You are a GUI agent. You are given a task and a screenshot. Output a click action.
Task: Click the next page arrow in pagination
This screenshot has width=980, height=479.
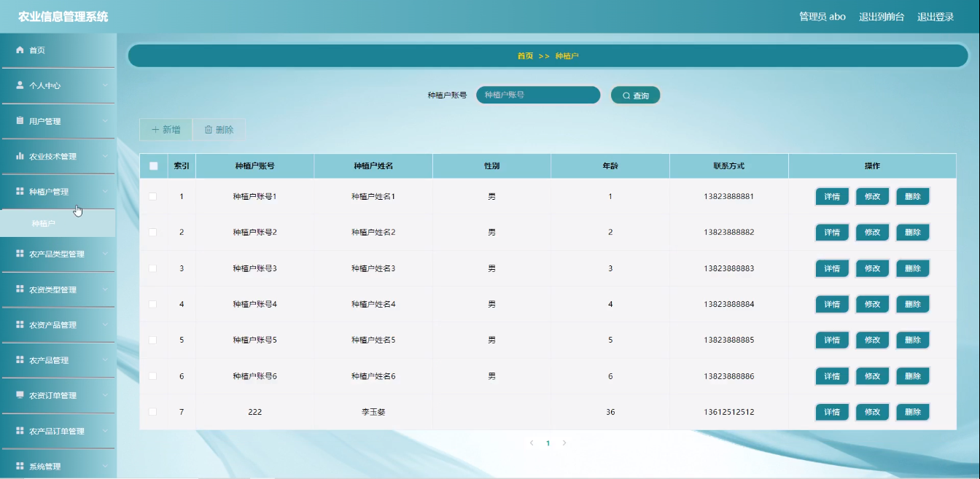coord(564,443)
